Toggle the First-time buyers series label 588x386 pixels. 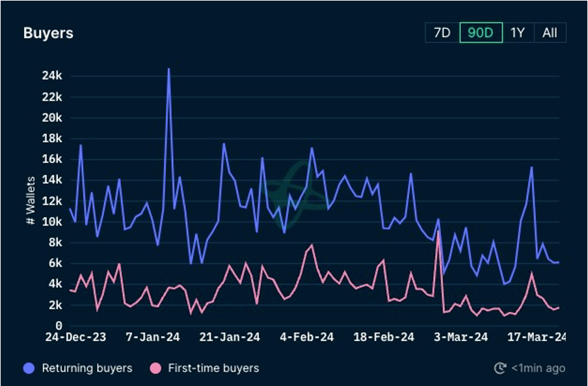click(213, 368)
